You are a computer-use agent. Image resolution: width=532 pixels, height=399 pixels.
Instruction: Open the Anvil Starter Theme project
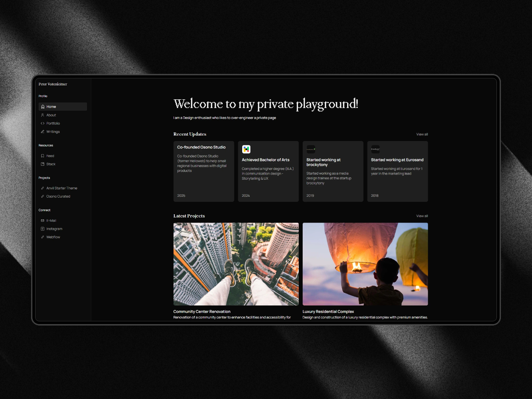click(x=62, y=188)
